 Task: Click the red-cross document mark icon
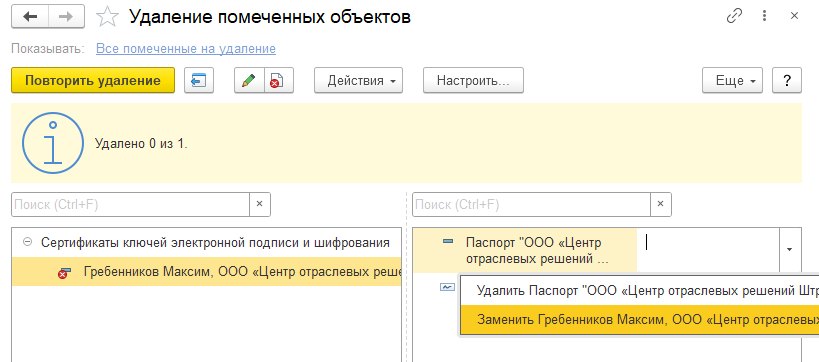(x=279, y=81)
